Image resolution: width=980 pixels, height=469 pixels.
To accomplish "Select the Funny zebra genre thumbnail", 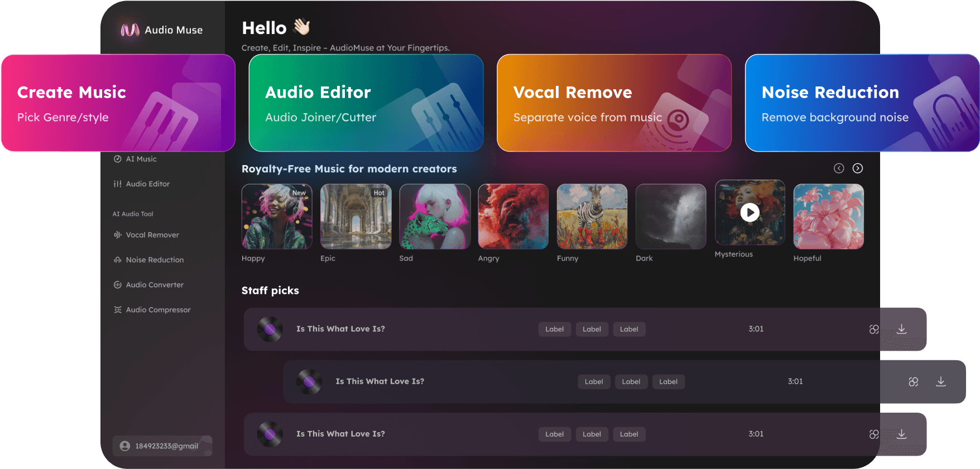I will click(592, 216).
